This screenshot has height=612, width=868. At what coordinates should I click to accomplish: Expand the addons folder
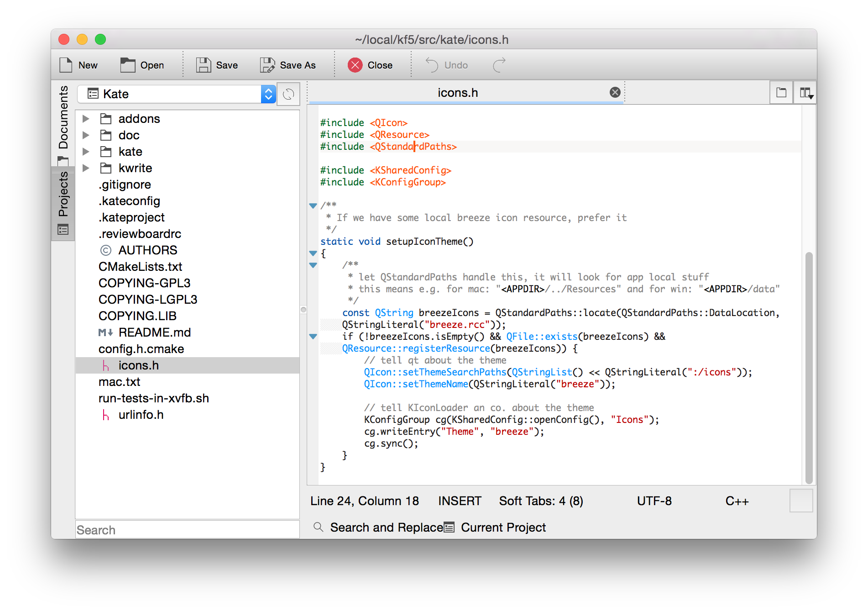tap(86, 118)
